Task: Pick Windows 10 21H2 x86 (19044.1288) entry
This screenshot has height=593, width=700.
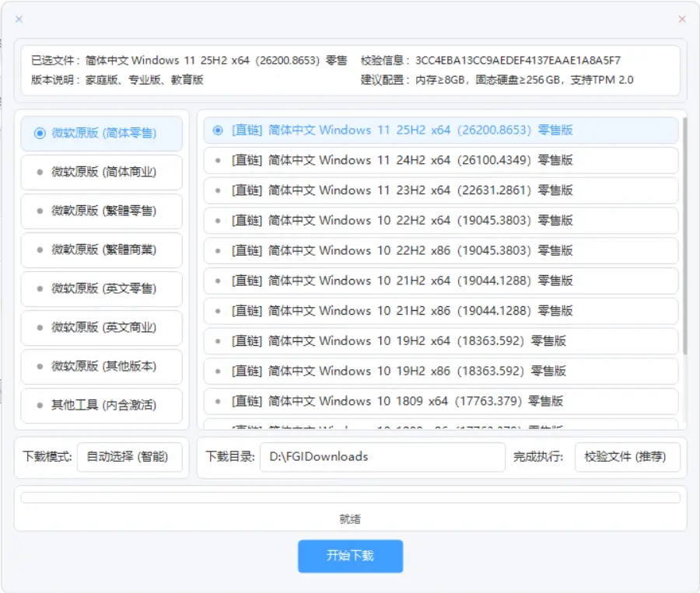Action: pos(441,311)
